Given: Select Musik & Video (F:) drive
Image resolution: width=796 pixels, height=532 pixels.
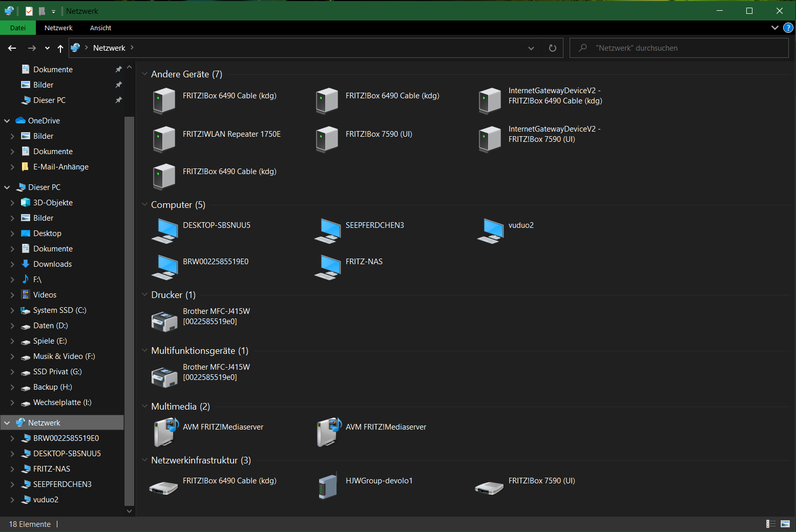Looking at the screenshot, I should tap(64, 356).
